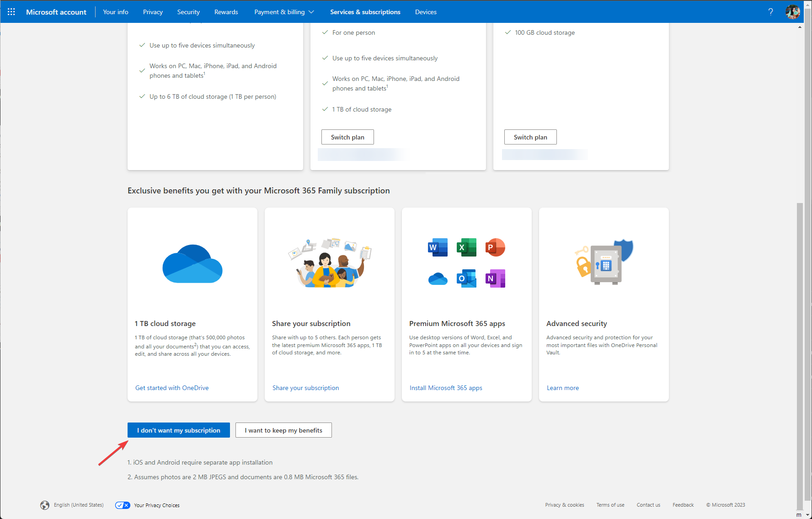Click the Share your subscription heading
The width and height of the screenshot is (812, 519).
(x=311, y=323)
